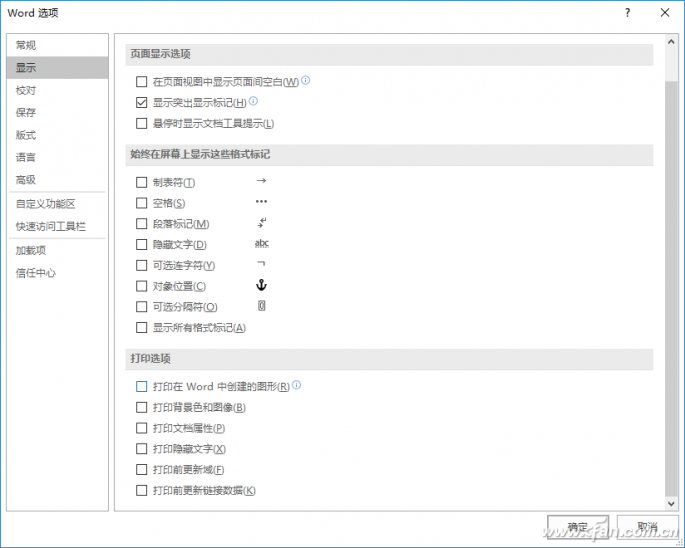This screenshot has width=685, height=548.
Task: Click info icon beside 打印在 Word 中创建的图形
Action: click(297, 385)
